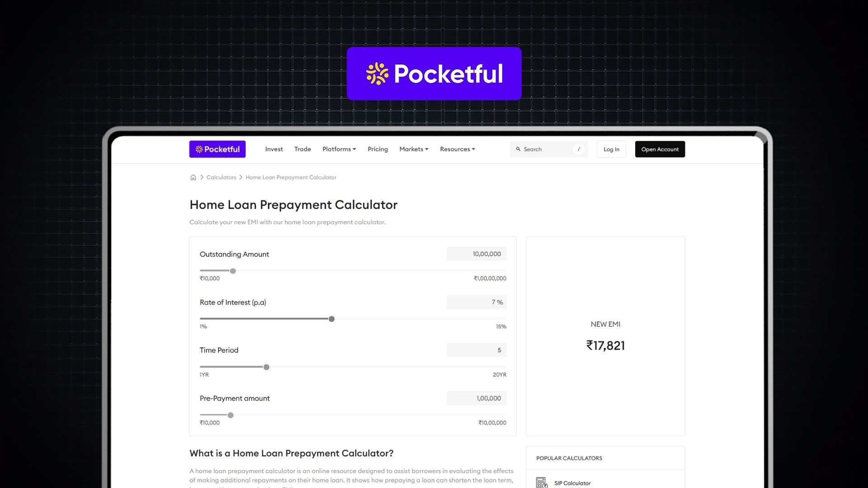Viewport: 868px width, 488px height.
Task: Click the yellow starburst icon on purple banner
Action: click(377, 74)
